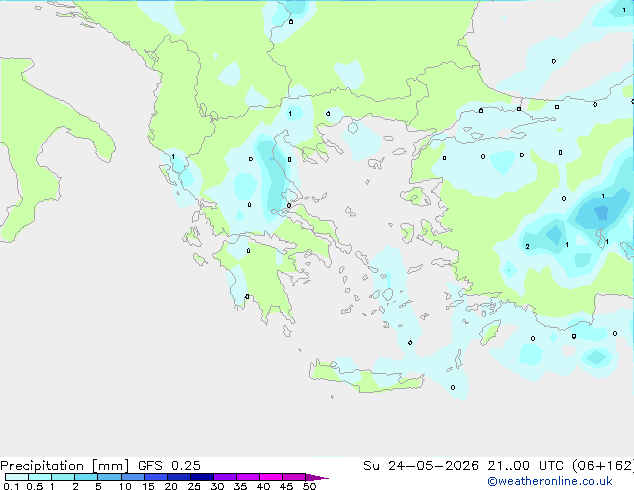The width and height of the screenshot is (634, 490).
Task: Click the 45–50 mm legend swatch
Action: point(294,477)
